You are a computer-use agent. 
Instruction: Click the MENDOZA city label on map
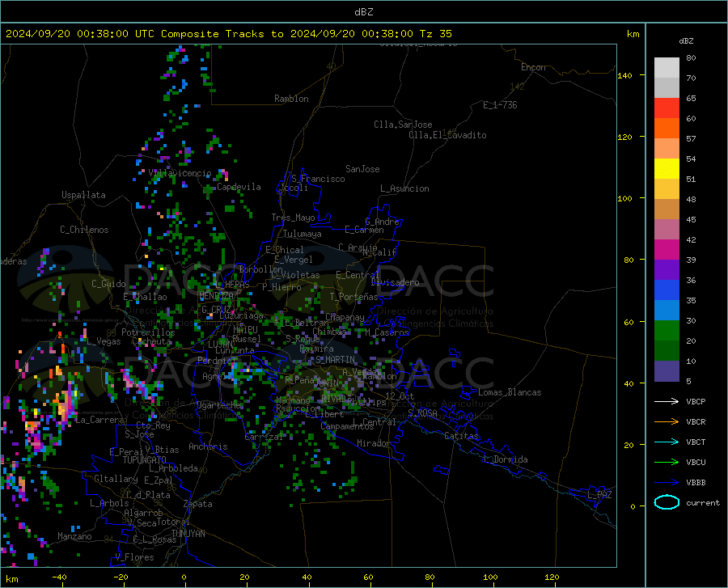tap(216, 296)
